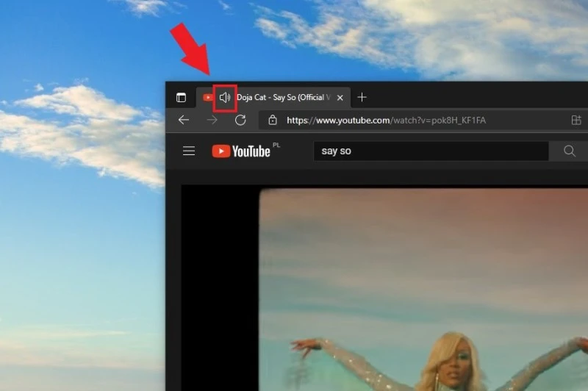Refresh the YouTube page
Image resolution: width=588 pixels, height=391 pixels.
click(240, 120)
